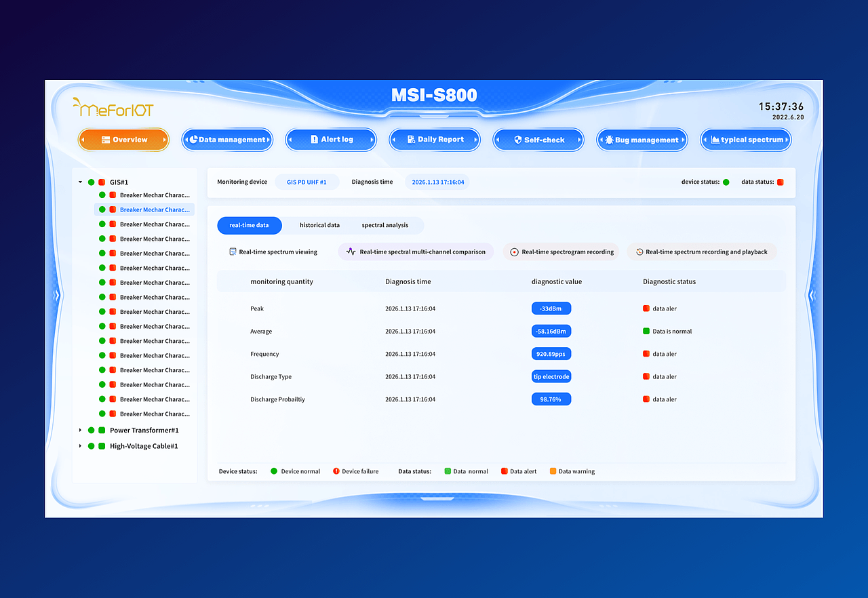
Task: Click the Bug management bug icon
Action: 609,140
